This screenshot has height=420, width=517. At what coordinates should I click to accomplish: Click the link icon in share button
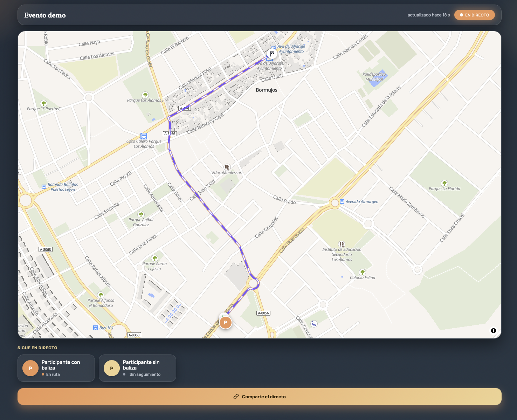(236, 397)
